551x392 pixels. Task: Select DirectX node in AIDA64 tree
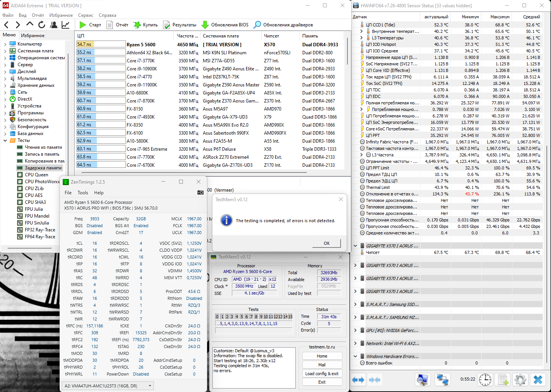coord(25,99)
